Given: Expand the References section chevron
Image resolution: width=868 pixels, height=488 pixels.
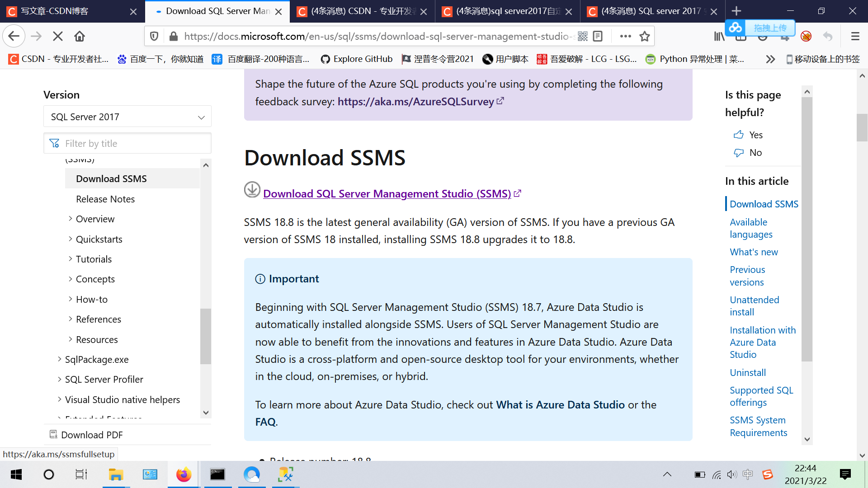Looking at the screenshot, I should (70, 319).
